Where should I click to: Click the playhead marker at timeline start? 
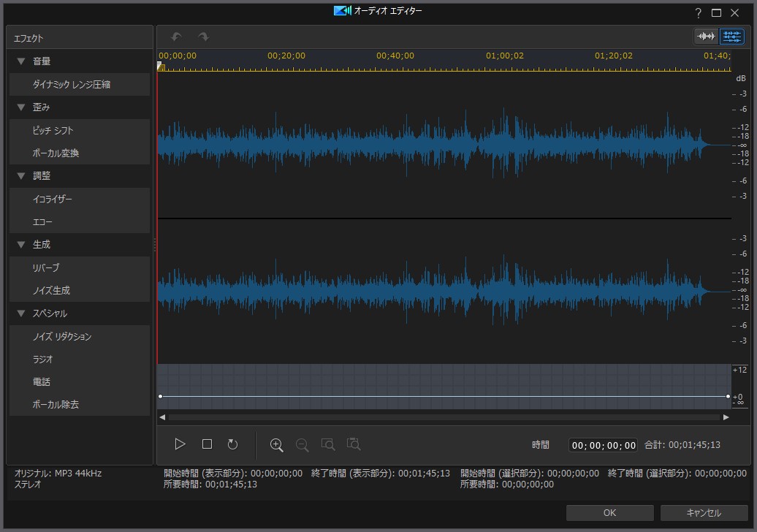tap(161, 67)
